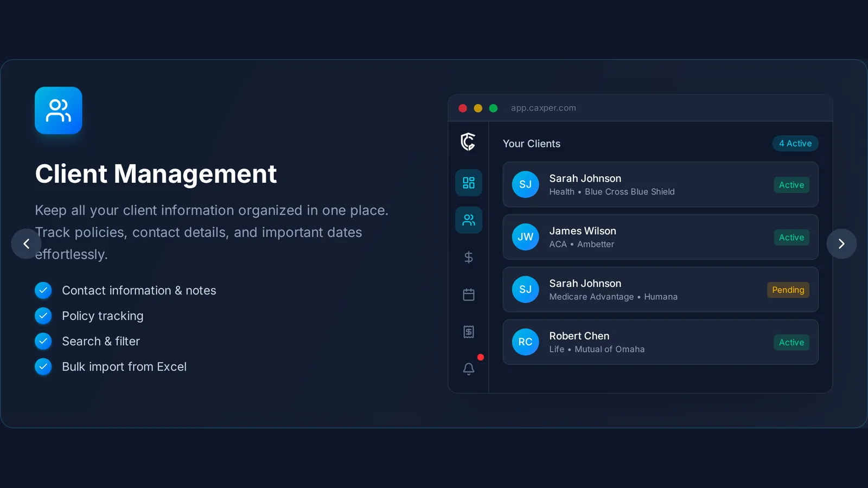Open Robert Chen client card

[x=661, y=342]
